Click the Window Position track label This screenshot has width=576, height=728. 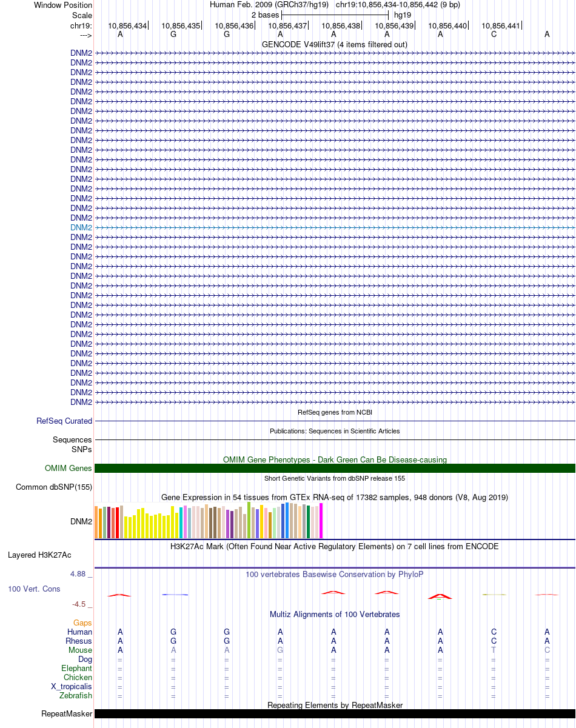[63, 5]
